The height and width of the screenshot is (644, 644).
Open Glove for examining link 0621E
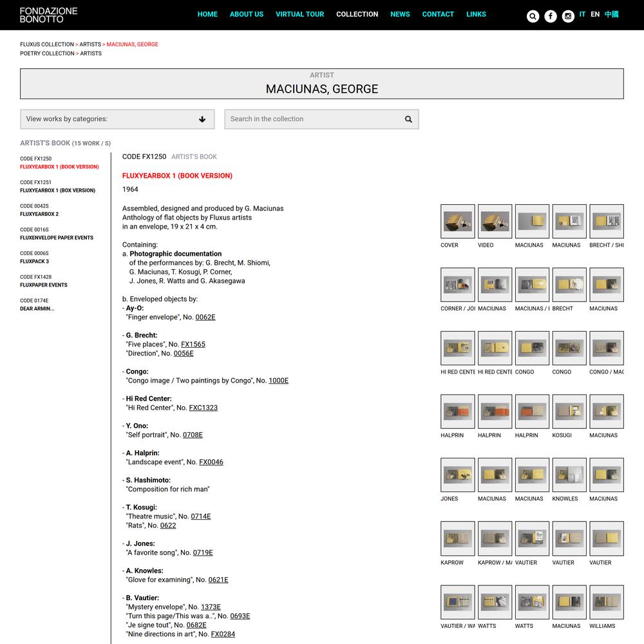pos(218,580)
